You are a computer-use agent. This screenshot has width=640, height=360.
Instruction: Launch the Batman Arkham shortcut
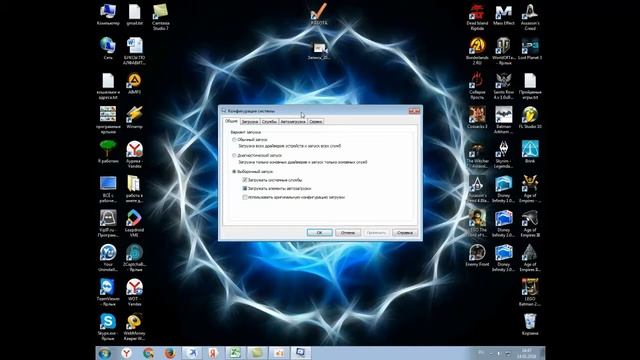pyautogui.click(x=504, y=120)
